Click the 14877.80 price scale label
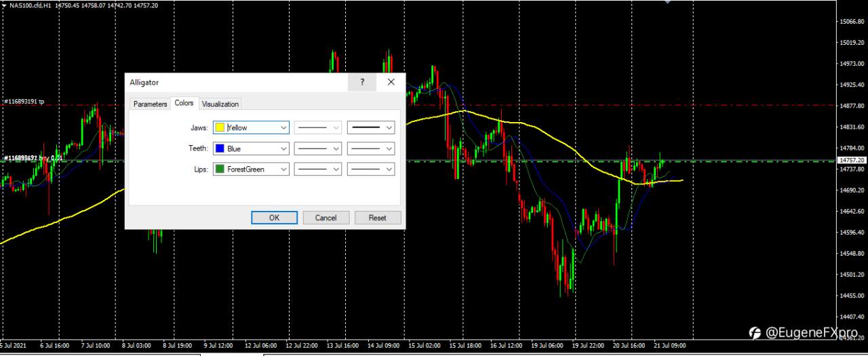The width and height of the screenshot is (868, 356). [852, 106]
